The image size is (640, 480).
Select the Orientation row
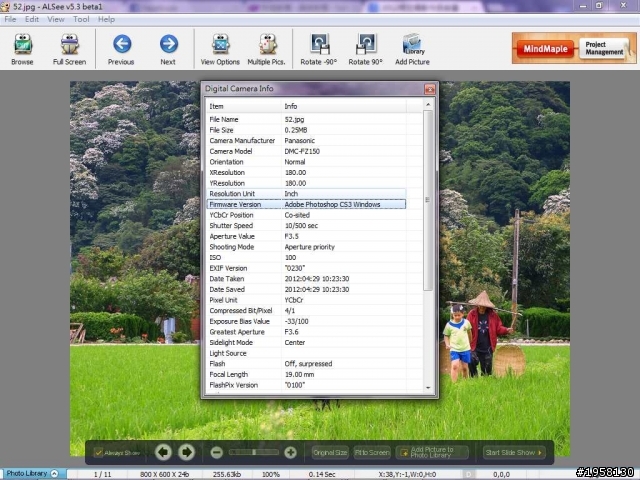306,162
